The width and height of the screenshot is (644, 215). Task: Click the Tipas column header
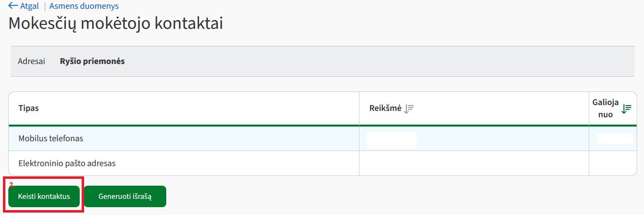pos(29,108)
